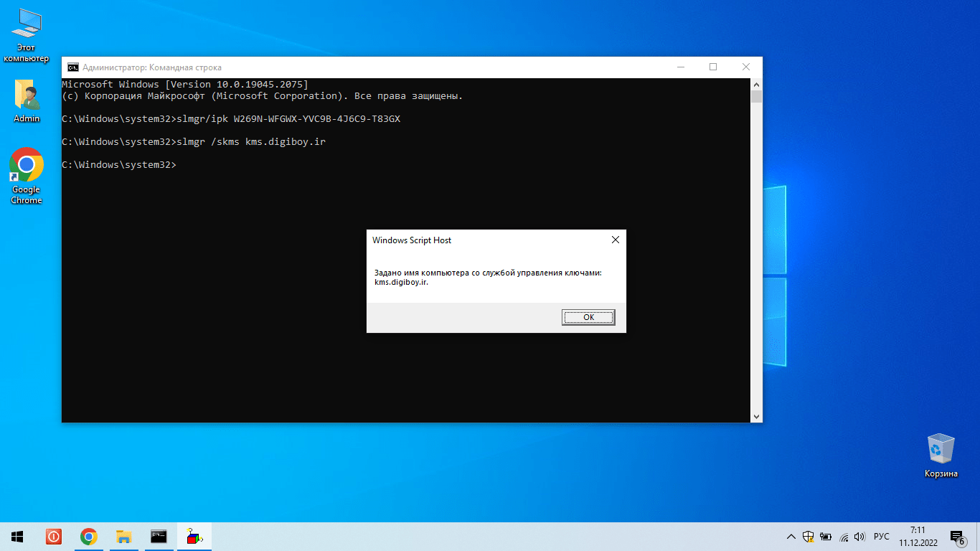980x551 pixels.
Task: Close the Windows Script Host dialog
Action: click(615, 240)
